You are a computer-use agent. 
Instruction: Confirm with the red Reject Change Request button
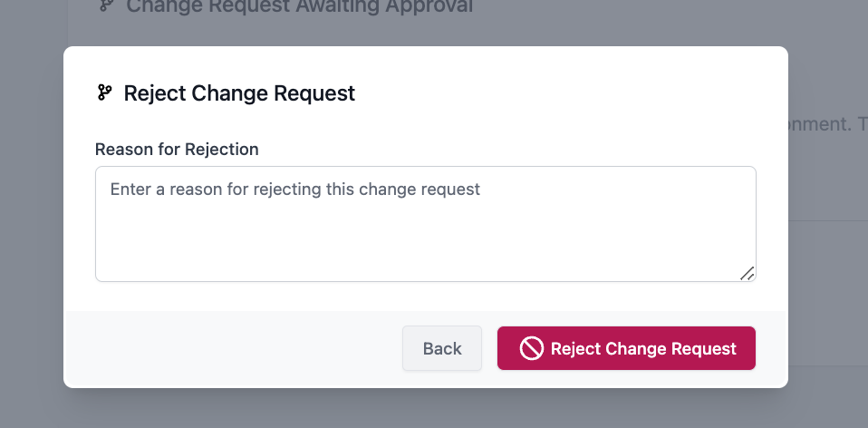point(626,349)
